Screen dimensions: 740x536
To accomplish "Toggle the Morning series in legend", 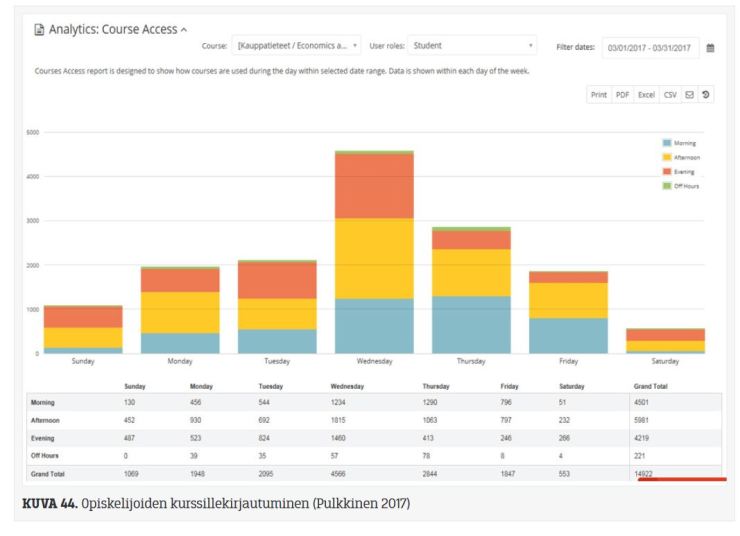I will point(683,143).
